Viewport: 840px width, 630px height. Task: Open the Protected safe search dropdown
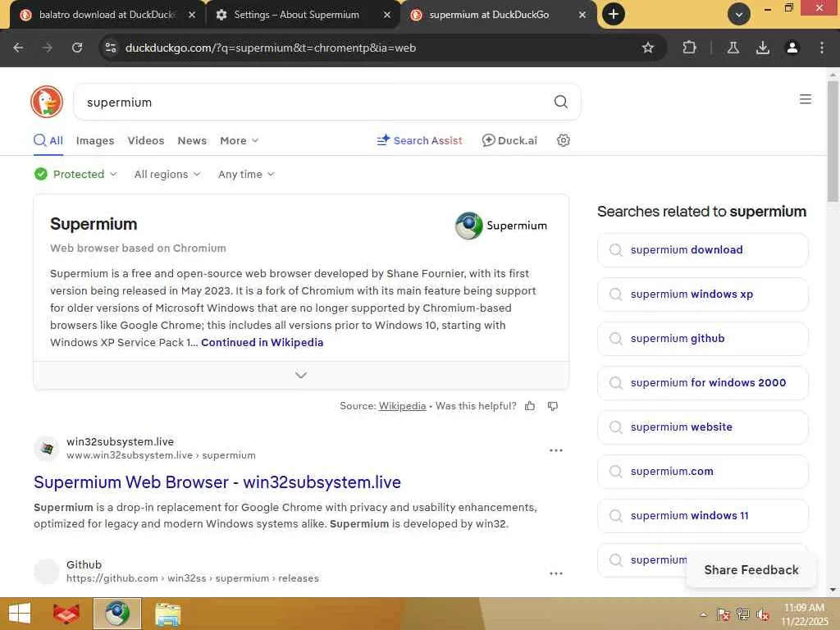75,174
